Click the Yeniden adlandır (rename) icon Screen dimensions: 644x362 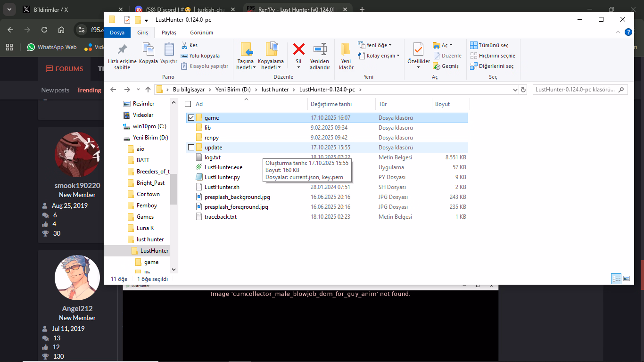click(x=320, y=49)
